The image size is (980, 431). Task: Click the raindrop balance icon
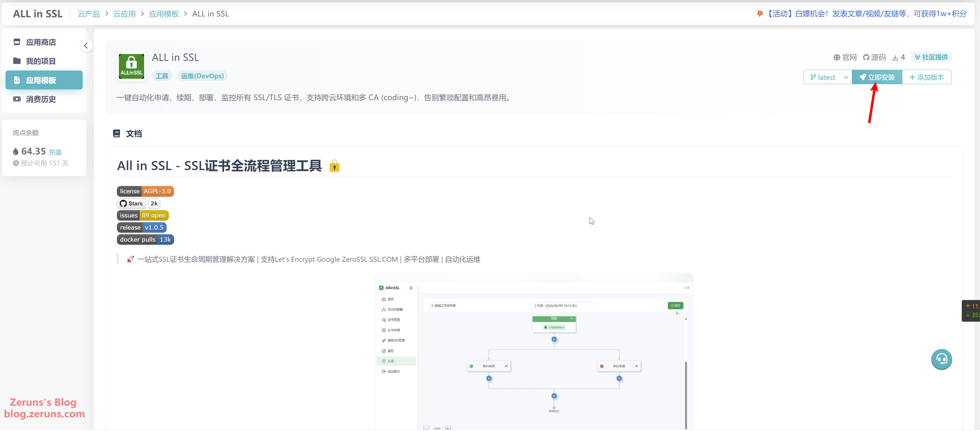pos(16,152)
